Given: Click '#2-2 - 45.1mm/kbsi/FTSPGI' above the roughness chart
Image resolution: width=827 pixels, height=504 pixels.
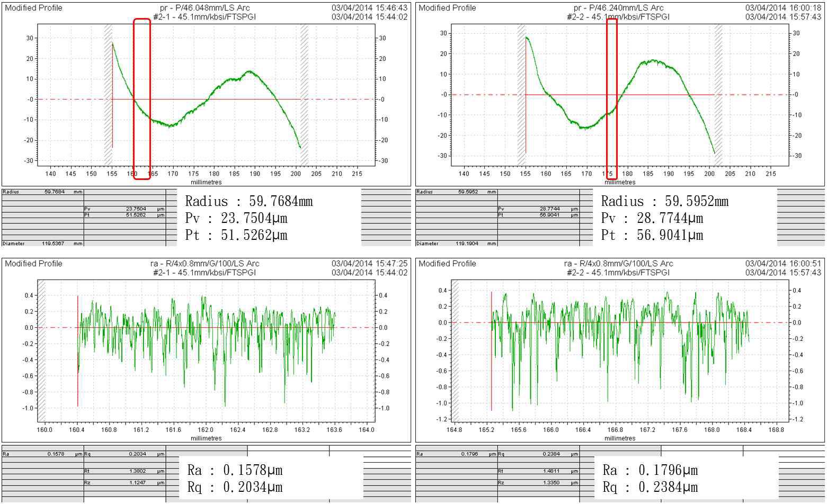Looking at the screenshot, I should point(618,273).
